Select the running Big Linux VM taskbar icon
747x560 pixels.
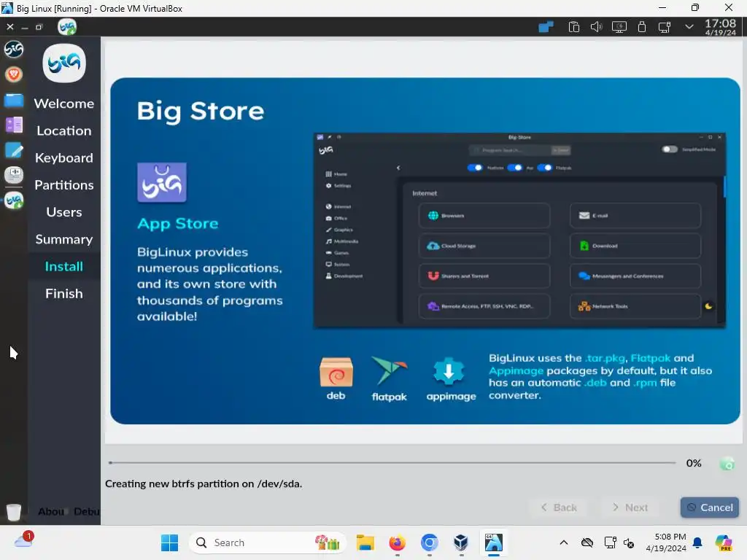pyautogui.click(x=494, y=542)
